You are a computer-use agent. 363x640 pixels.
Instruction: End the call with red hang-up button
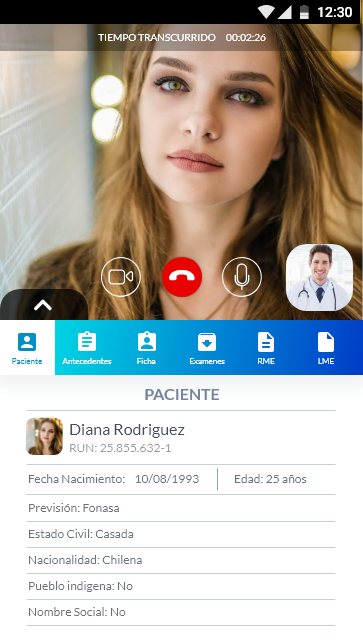[182, 277]
